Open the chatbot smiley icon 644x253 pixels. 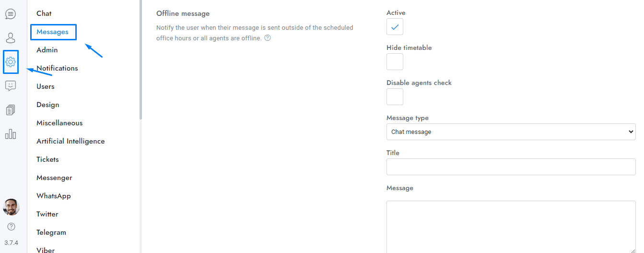[x=11, y=86]
